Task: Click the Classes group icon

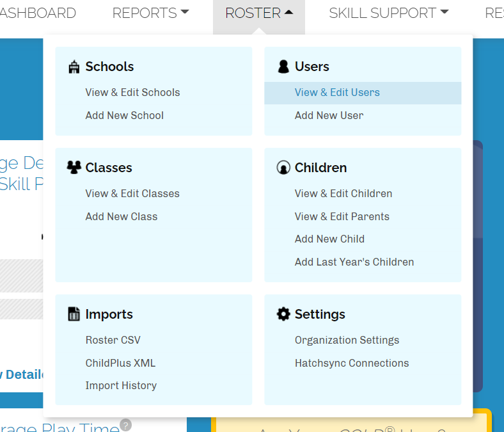Action: pos(74,168)
